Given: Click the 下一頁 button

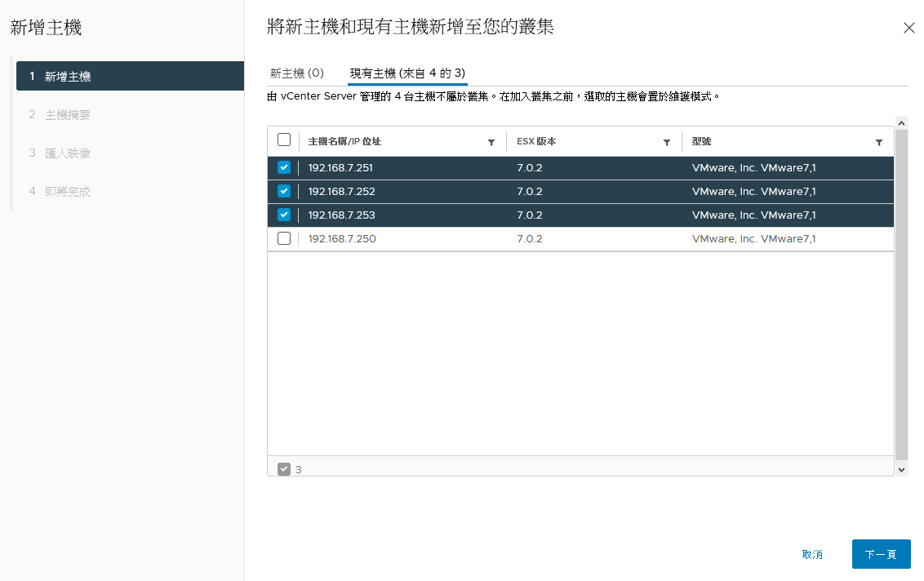Looking at the screenshot, I should 881,554.
